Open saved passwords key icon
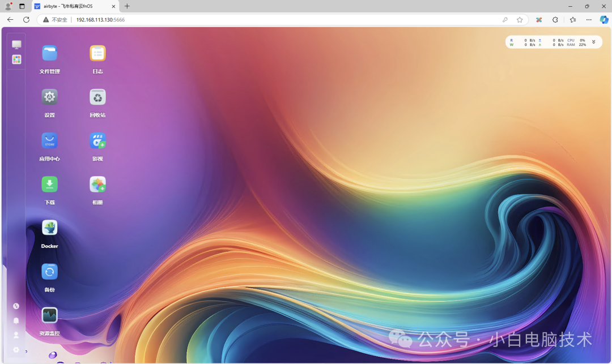This screenshot has width=612, height=364. click(x=505, y=19)
